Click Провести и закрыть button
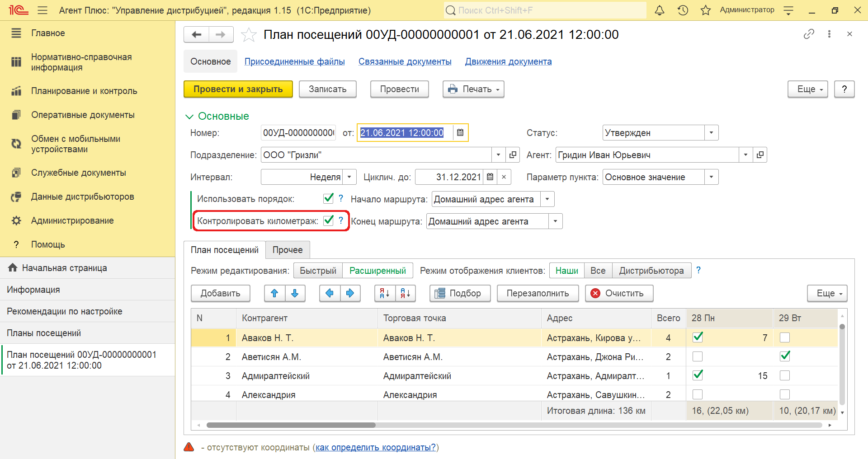Screen dimensions: 868x459 [x=238, y=89]
